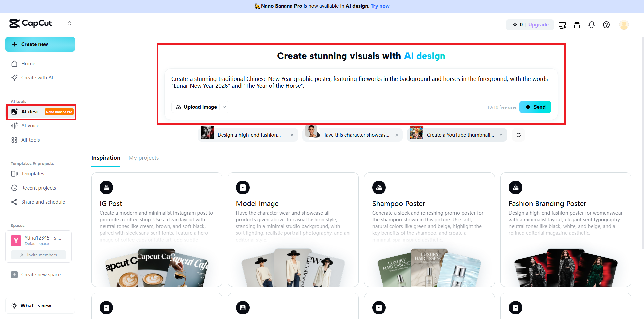
Task: Open the asset storage icon in the header
Action: coord(577,25)
